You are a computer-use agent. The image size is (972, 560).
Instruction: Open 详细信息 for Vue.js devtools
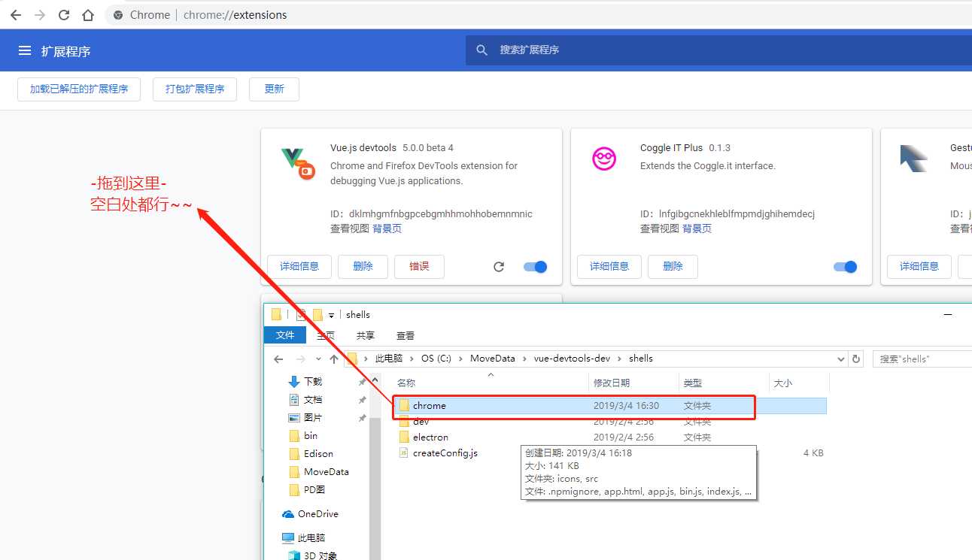point(299,267)
